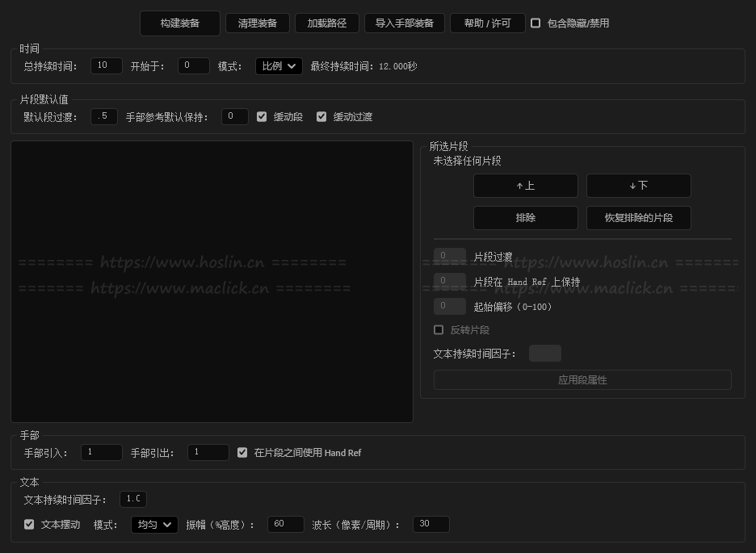756x553 pixels.
Task: Click 导入手部装备 button
Action: [x=405, y=23]
